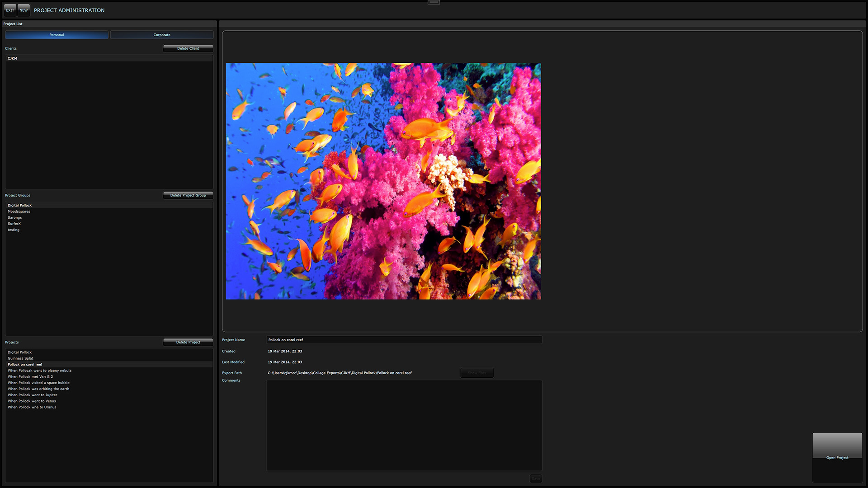Select the Digital Pollock project group

[109, 205]
